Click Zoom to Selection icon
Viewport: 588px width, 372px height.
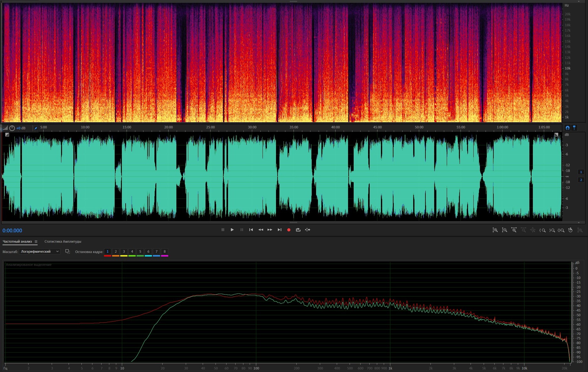(x=561, y=230)
